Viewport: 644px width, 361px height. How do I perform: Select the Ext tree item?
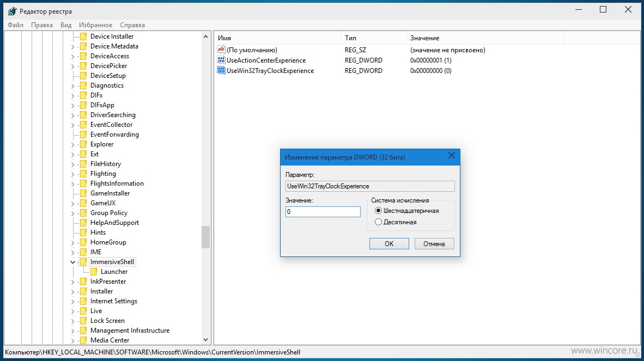click(94, 154)
